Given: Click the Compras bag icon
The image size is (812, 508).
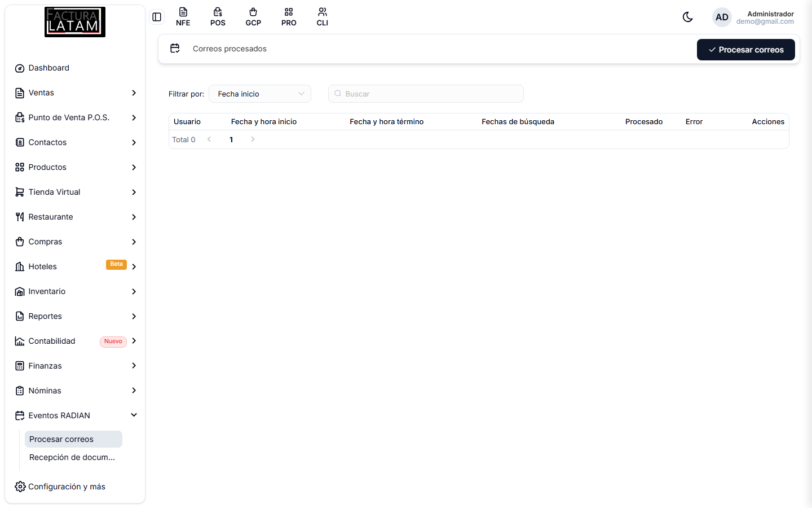Looking at the screenshot, I should pyautogui.click(x=20, y=242).
